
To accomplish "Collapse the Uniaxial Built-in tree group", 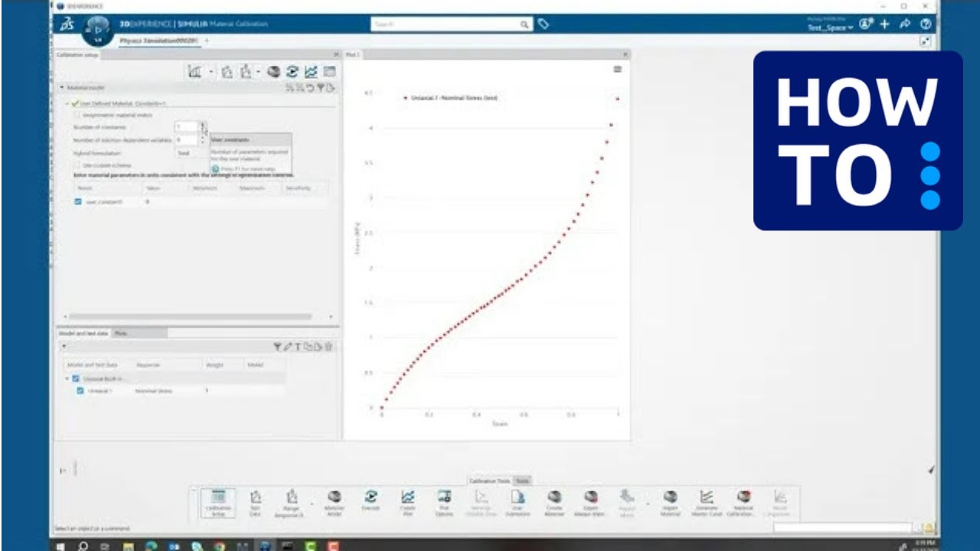I will click(x=67, y=378).
